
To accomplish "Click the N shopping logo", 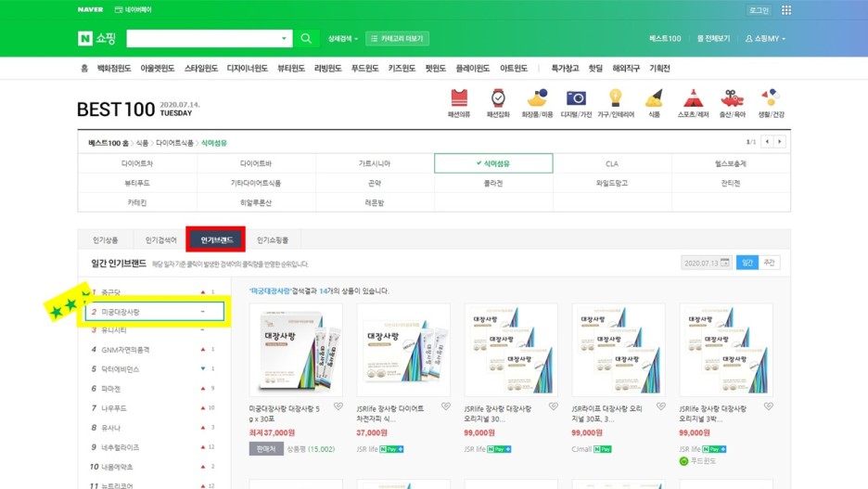I will coord(96,38).
